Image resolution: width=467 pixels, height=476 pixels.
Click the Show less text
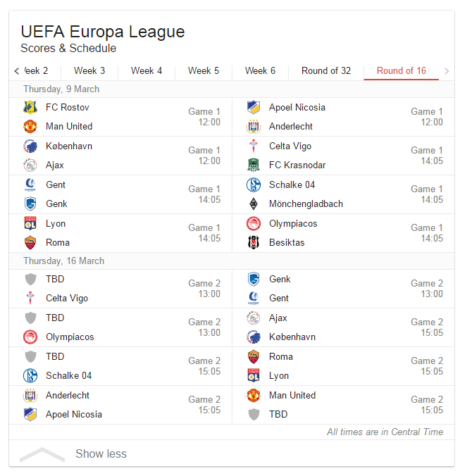tap(101, 454)
